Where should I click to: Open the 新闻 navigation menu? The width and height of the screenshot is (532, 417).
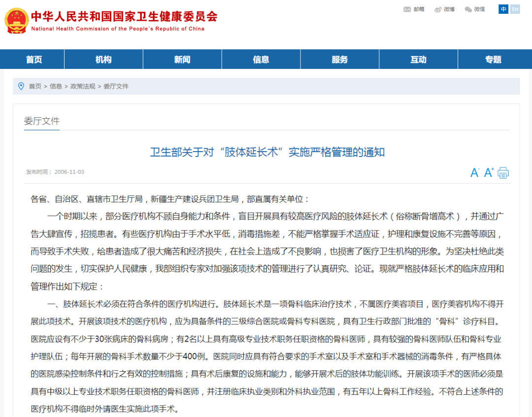[182, 59]
